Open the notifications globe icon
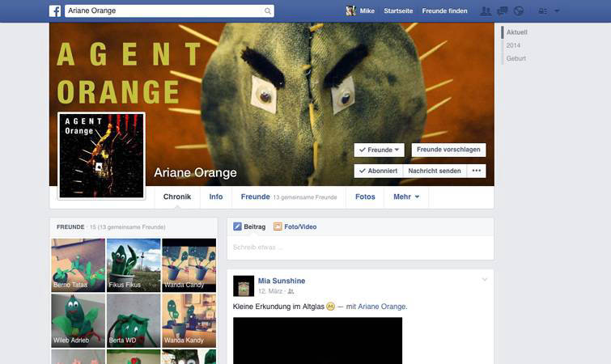This screenshot has width=611, height=364. (x=519, y=11)
